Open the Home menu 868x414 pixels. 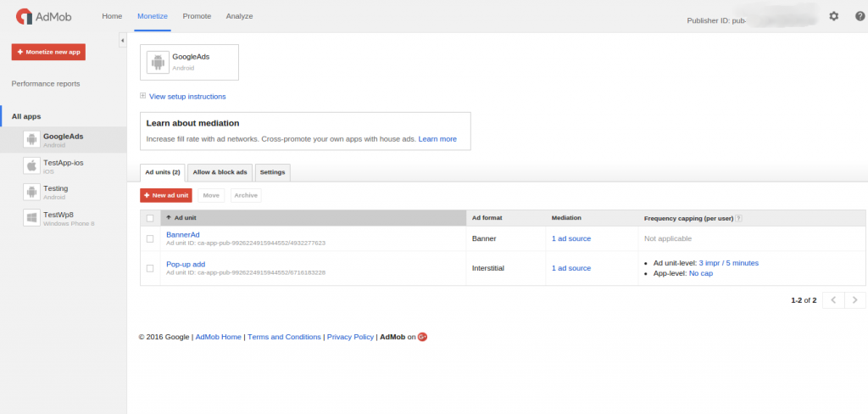(x=112, y=16)
